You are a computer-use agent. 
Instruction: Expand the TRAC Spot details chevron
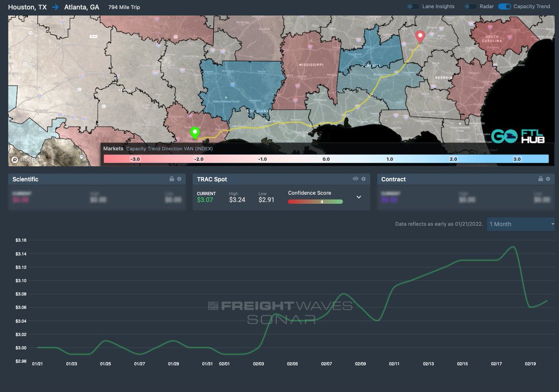point(359,197)
